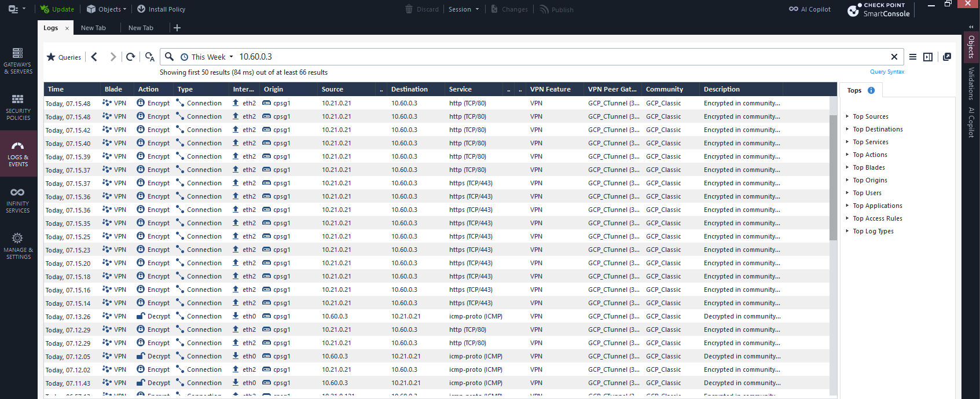This screenshot has width=980, height=399.
Task: Refresh the log query results
Action: [x=131, y=57]
